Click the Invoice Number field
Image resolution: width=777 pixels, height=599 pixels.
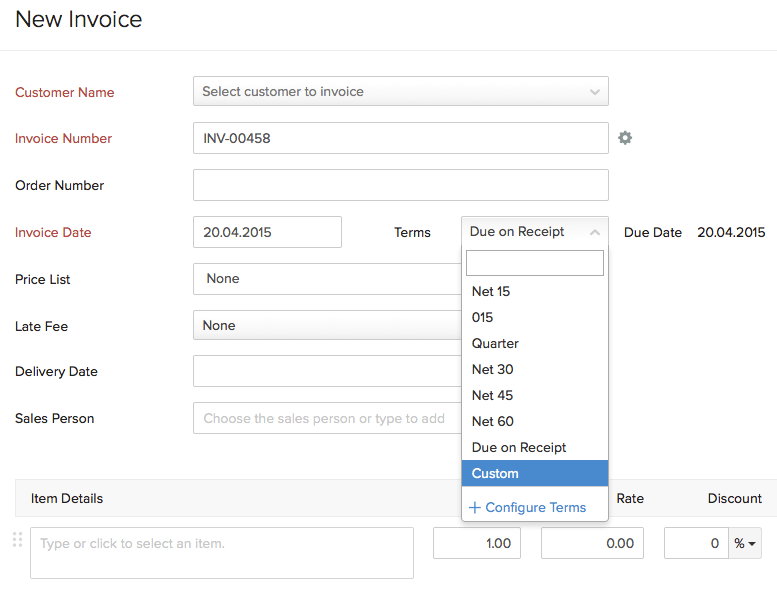pyautogui.click(x=400, y=138)
